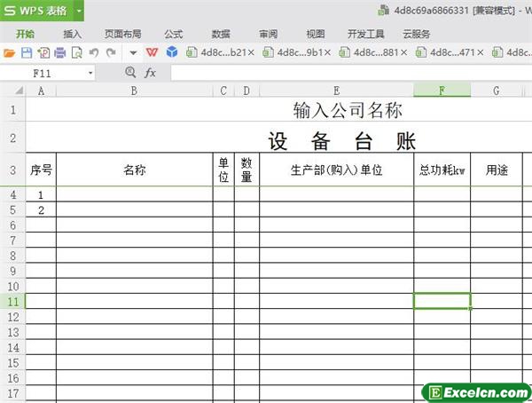Expand the quick access toolbar dropdown arrow
This screenshot has width=532, height=403.
tap(133, 52)
